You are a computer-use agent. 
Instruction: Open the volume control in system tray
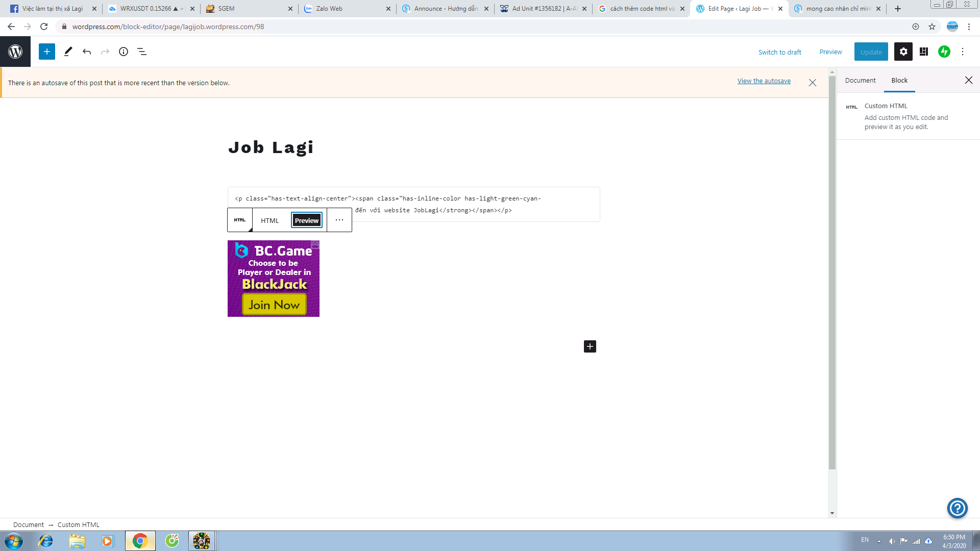click(892, 540)
